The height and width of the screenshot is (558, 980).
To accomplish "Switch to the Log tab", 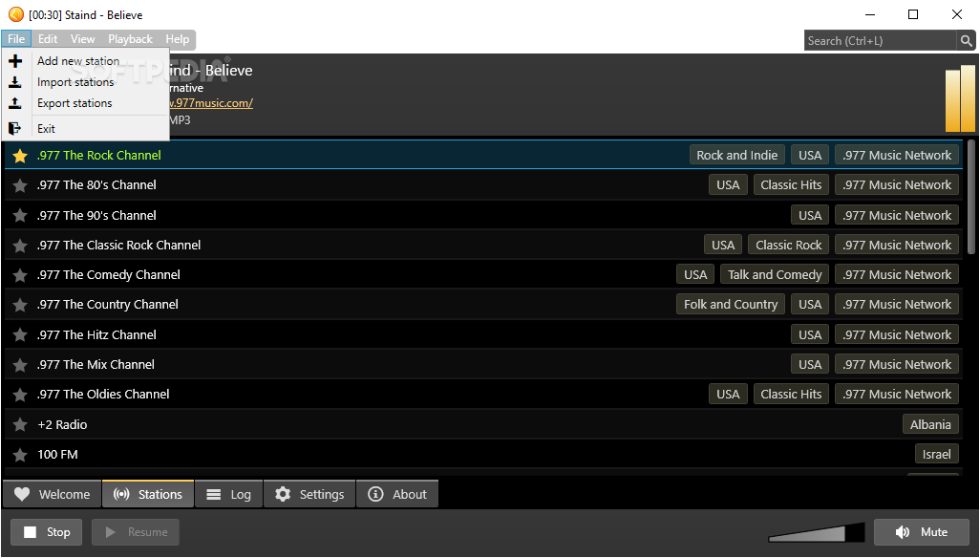I will click(228, 494).
